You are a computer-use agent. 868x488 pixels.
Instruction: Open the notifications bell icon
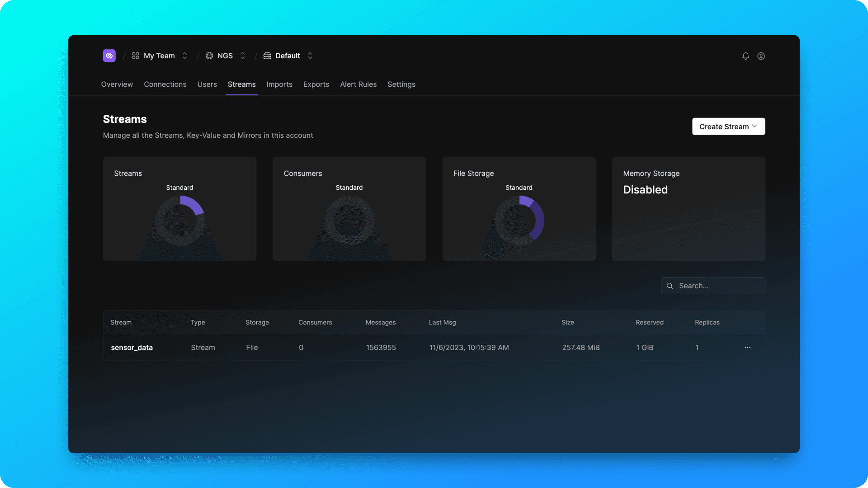[745, 56]
